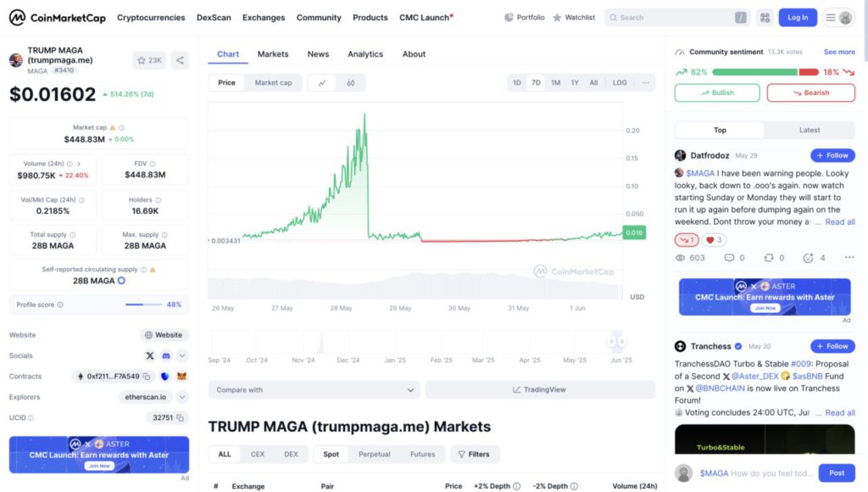Viewport: 868px width, 492px height.
Task: Click the MetaMask fox icon
Action: [x=181, y=376]
